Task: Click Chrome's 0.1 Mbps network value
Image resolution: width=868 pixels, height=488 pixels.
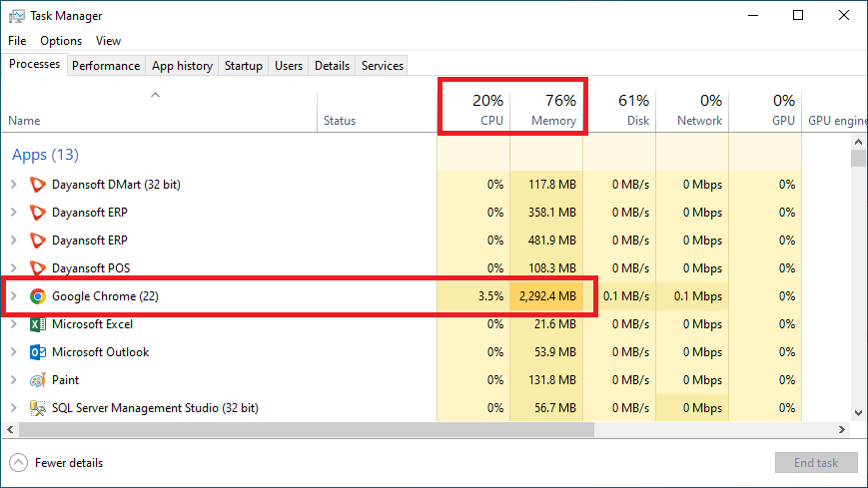Action: [698, 296]
